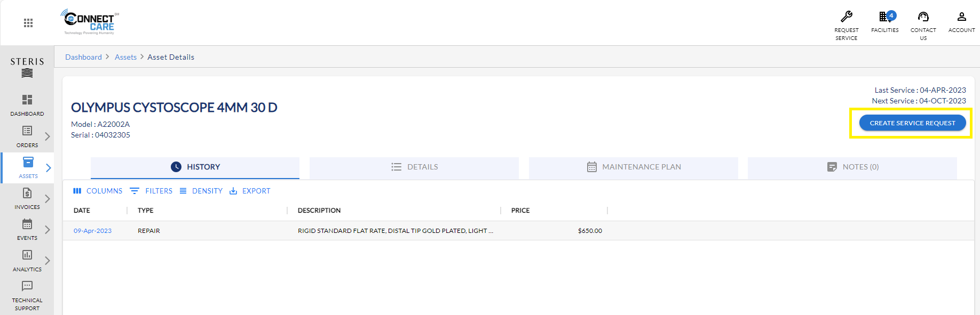Screen dimensions: 980x315
Task: Open the Columns selector
Action: 98,191
